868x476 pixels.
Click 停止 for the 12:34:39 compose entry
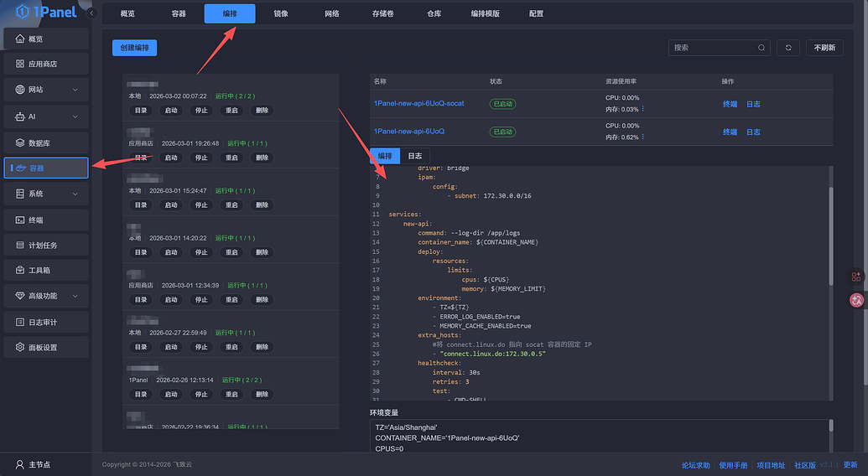pos(201,300)
